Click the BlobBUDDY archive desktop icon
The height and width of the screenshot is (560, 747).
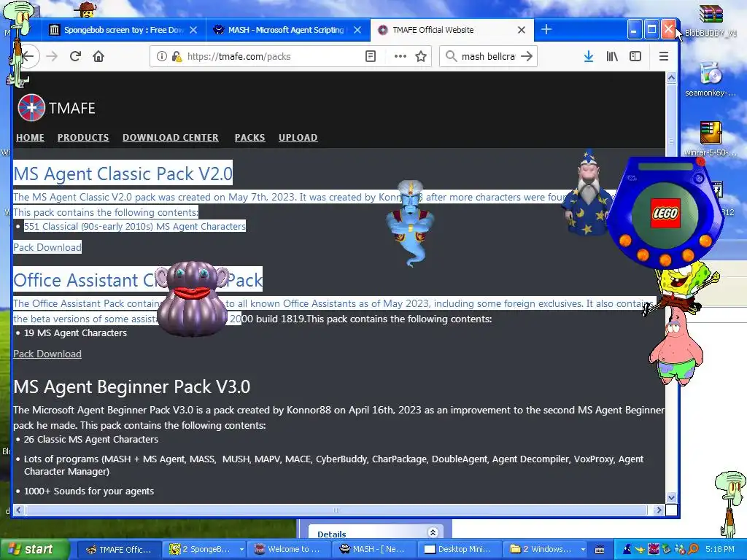point(711,20)
